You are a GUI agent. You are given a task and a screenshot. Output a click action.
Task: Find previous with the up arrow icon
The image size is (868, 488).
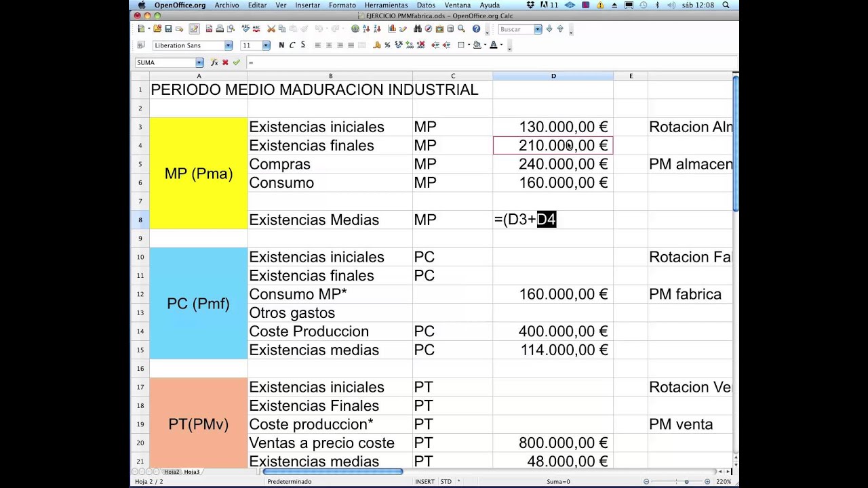click(x=560, y=29)
